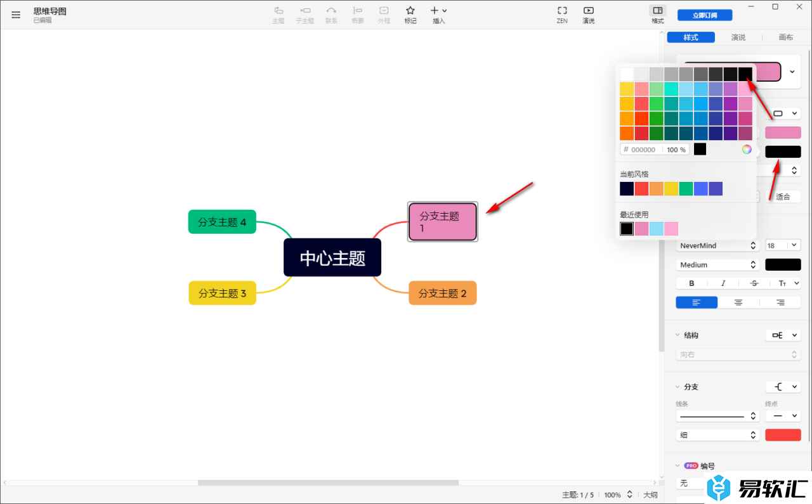Expand the topic style preview dropdown
Screen dimensions: 812x504
click(x=792, y=72)
